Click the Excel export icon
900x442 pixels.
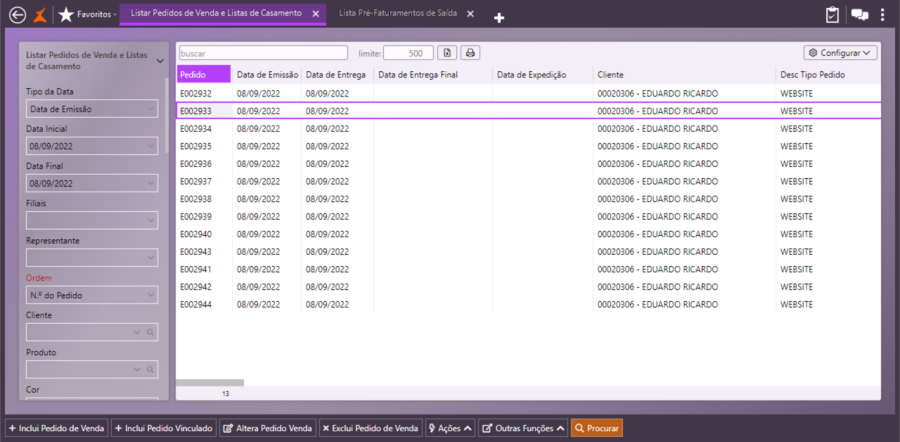coord(447,53)
